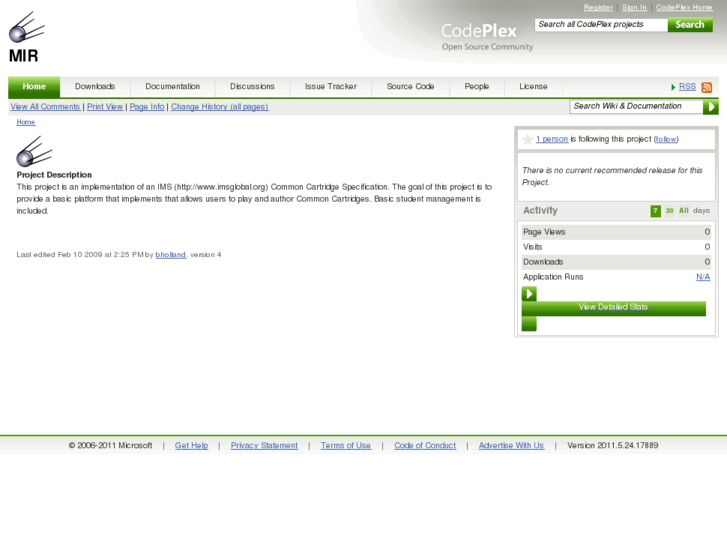Click the follow star icon
This screenshot has height=545, width=727.
pos(527,139)
